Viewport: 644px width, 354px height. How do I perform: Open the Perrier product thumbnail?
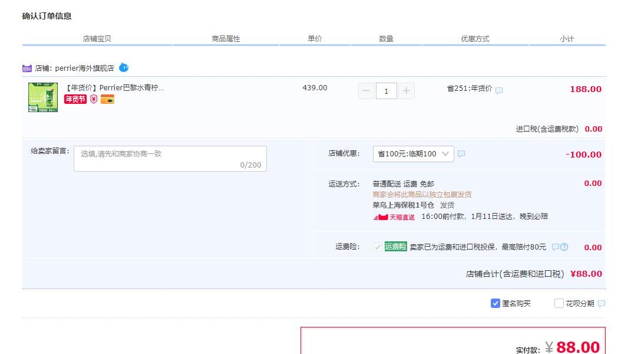tap(43, 97)
